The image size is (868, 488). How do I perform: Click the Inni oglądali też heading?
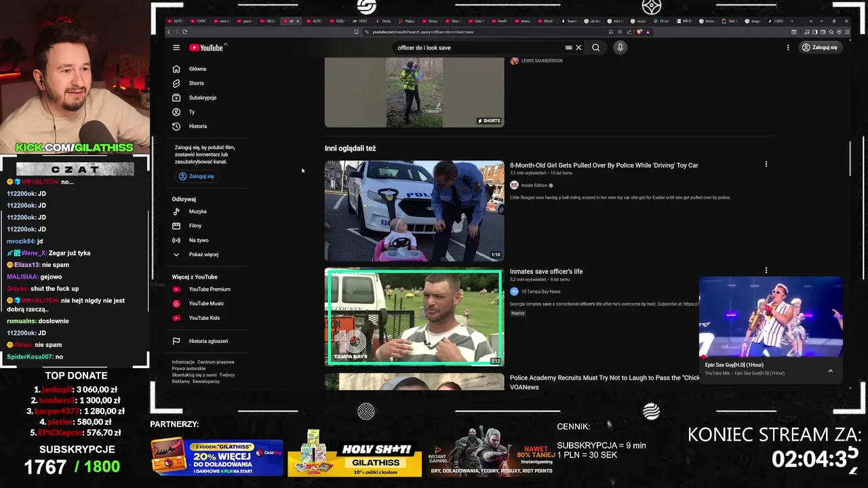(350, 148)
